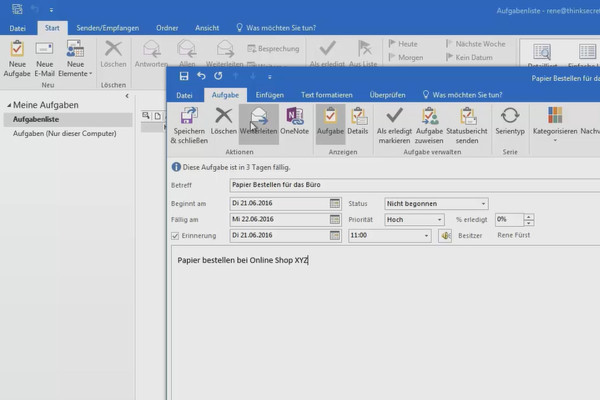The image size is (600, 400).
Task: Open calendar picker for Fällig am
Action: [335, 219]
